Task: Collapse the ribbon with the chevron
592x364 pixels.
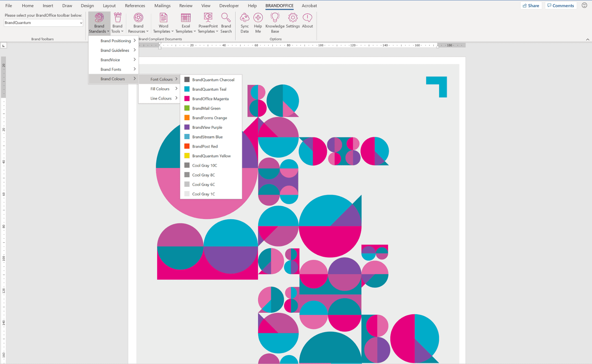Action: (588, 39)
